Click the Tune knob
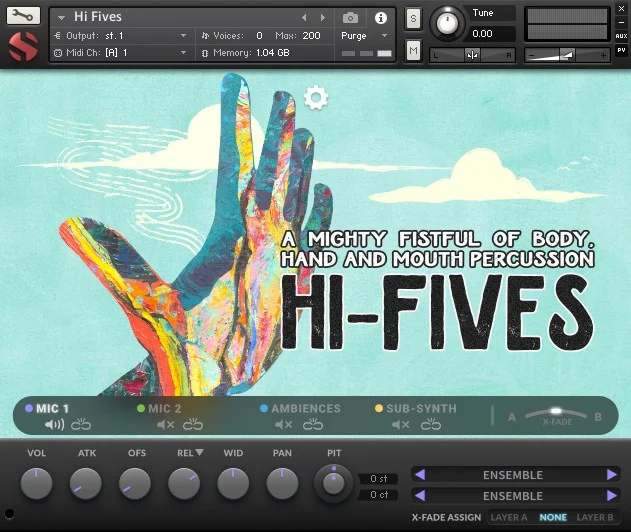 (446, 23)
